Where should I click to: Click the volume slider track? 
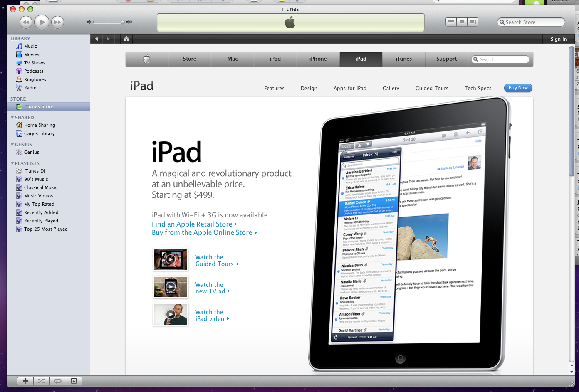coord(108,22)
